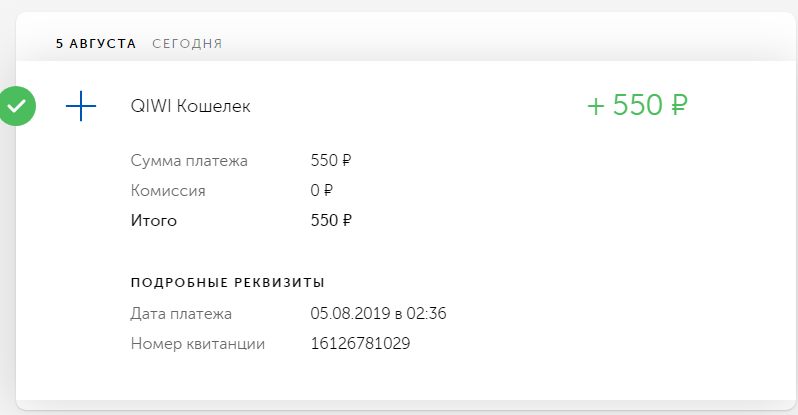798x415 pixels.
Task: Click the green checkmark status icon
Action: (x=16, y=106)
